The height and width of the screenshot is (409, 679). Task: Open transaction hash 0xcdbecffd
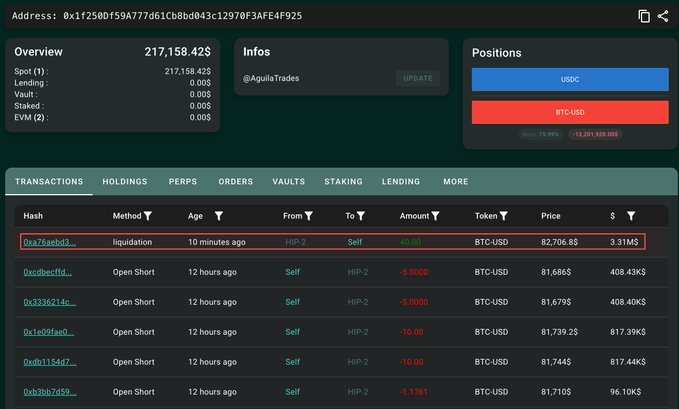pos(48,272)
